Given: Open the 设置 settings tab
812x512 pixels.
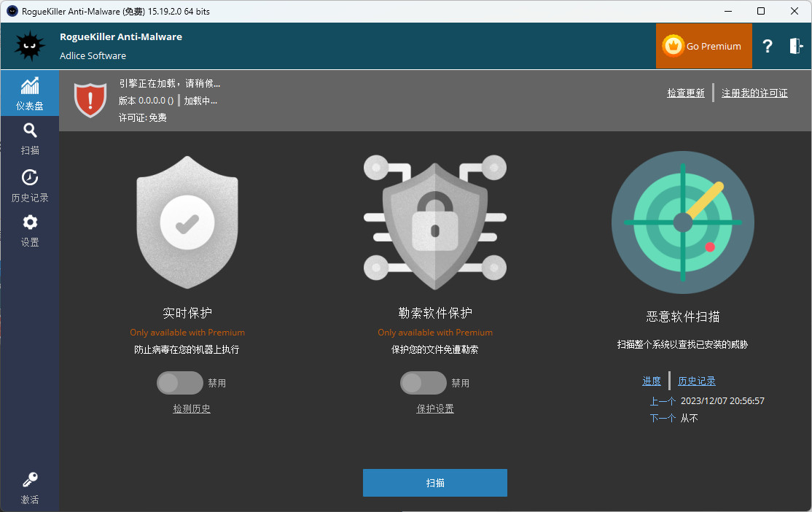Looking at the screenshot, I should click(x=29, y=230).
